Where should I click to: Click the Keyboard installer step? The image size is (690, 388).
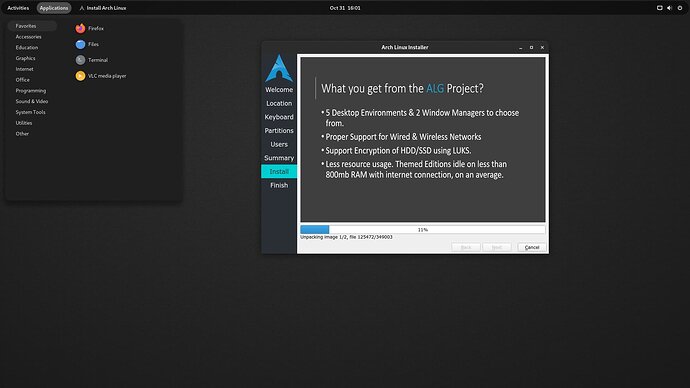[x=279, y=117]
